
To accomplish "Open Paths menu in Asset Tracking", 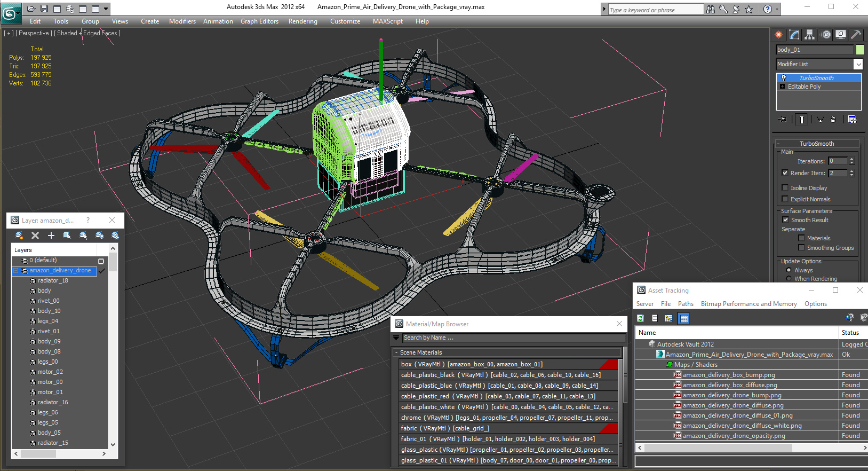I will 686,304.
